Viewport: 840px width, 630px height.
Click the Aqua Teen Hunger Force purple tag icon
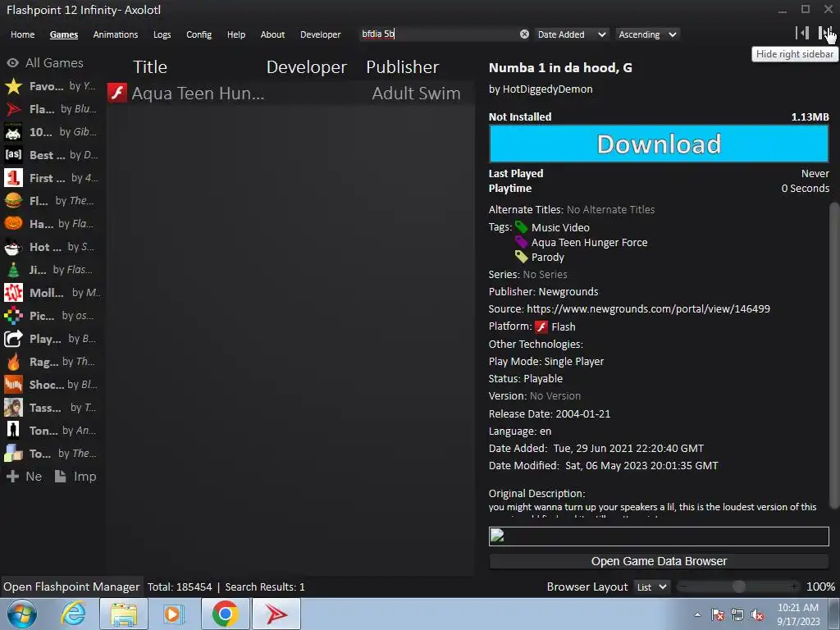coord(521,242)
